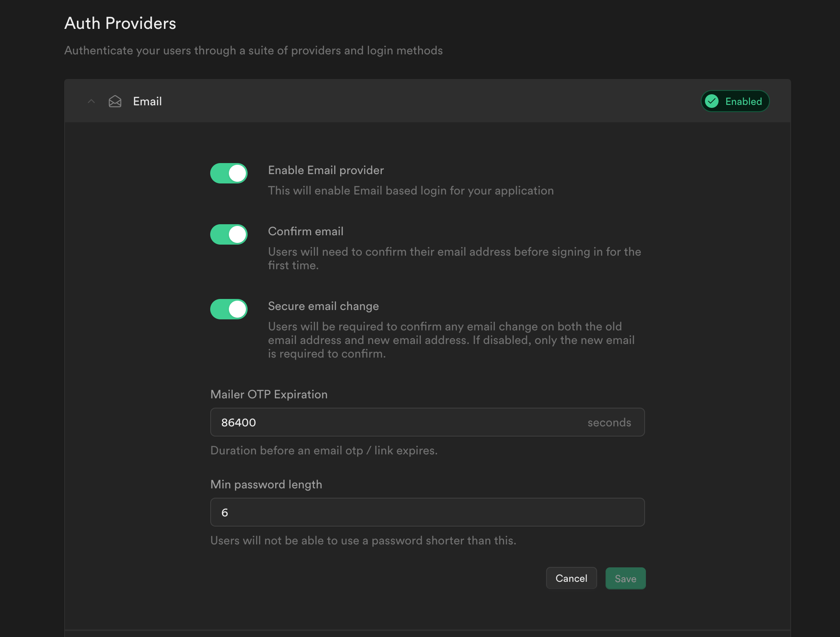Select the 86400 value text
The height and width of the screenshot is (637, 840).
click(239, 422)
